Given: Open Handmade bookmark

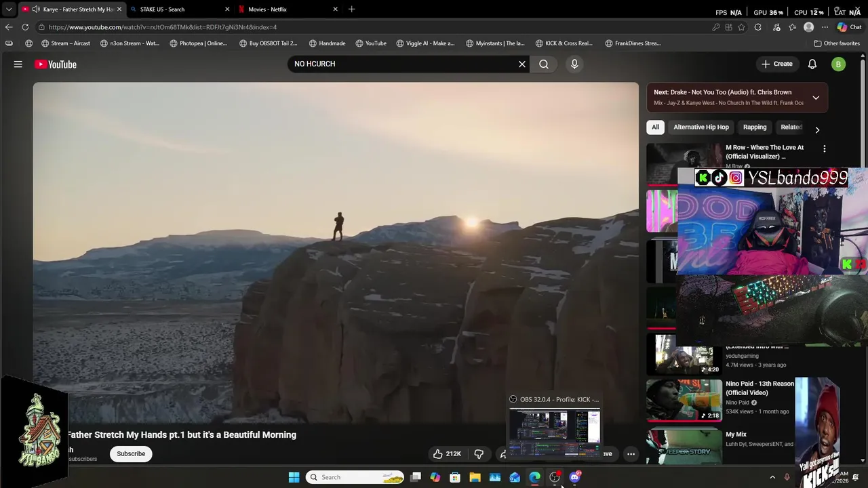Looking at the screenshot, I should [327, 43].
